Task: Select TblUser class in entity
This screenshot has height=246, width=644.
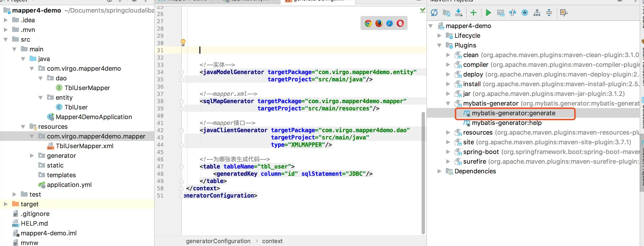Action: [x=76, y=107]
